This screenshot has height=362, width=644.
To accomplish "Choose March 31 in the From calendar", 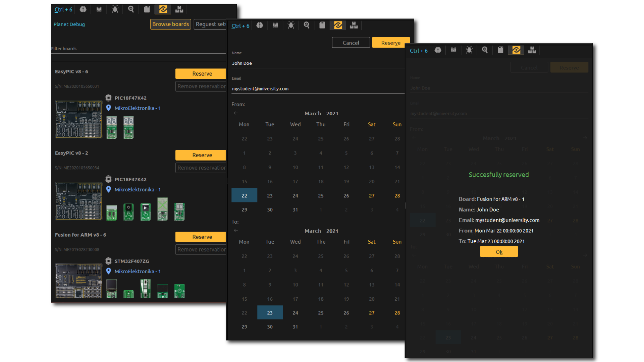I will point(295,209).
